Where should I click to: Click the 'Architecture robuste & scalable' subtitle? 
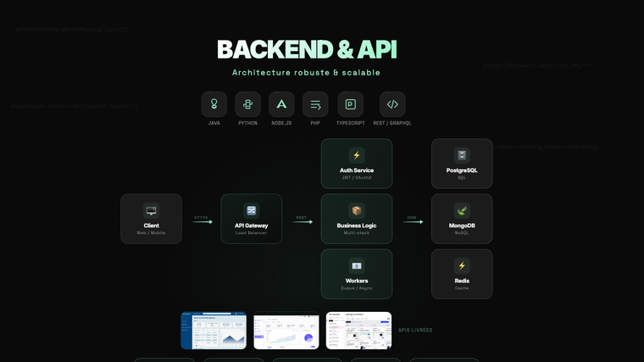(x=306, y=73)
